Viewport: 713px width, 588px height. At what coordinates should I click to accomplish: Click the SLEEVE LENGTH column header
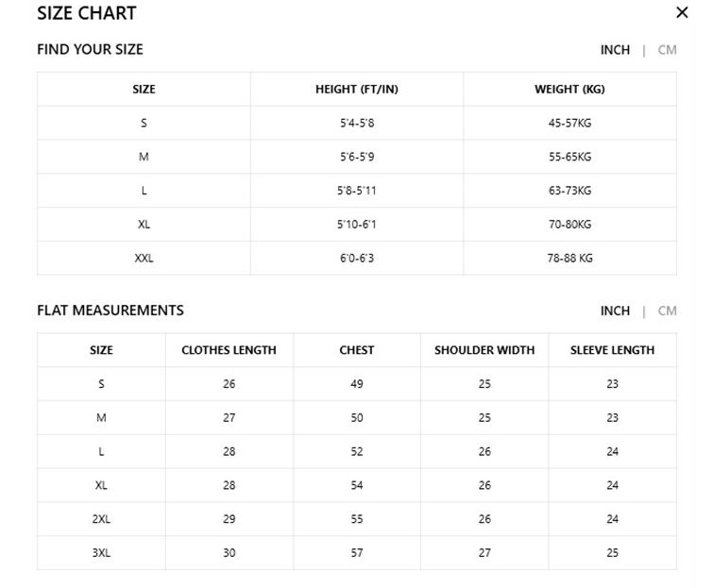click(612, 350)
